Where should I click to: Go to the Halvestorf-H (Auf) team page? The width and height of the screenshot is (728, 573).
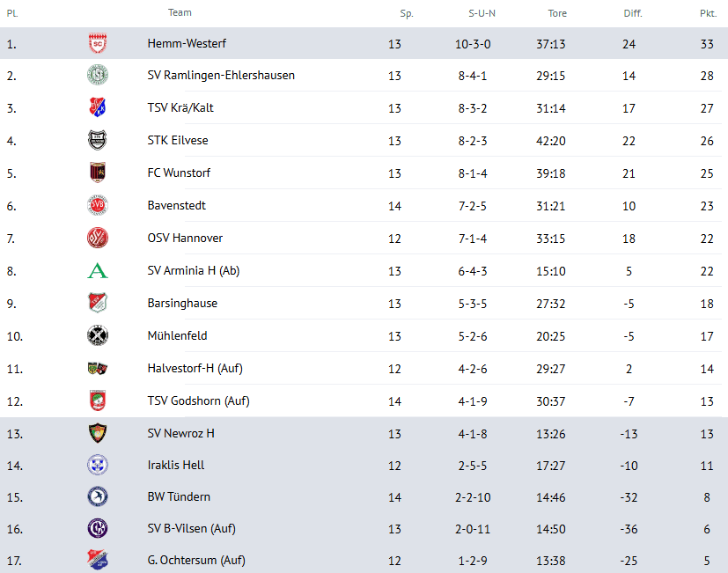click(x=195, y=369)
